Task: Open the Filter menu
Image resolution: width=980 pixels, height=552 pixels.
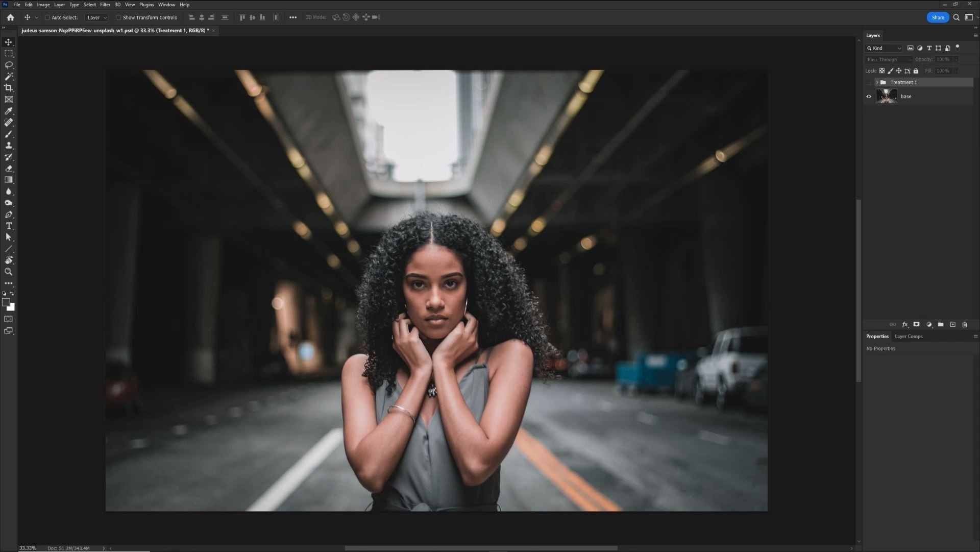Action: pos(105,5)
